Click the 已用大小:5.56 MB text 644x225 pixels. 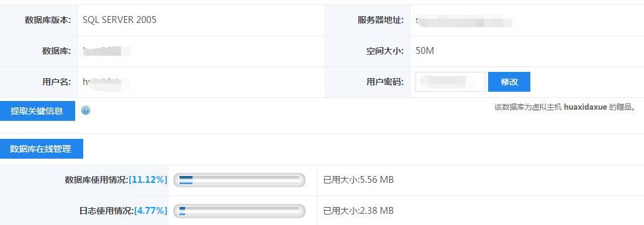[x=358, y=180]
